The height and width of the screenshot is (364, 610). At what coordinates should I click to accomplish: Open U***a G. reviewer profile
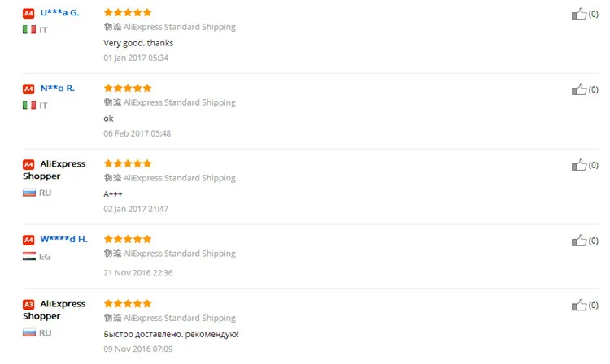coord(59,12)
